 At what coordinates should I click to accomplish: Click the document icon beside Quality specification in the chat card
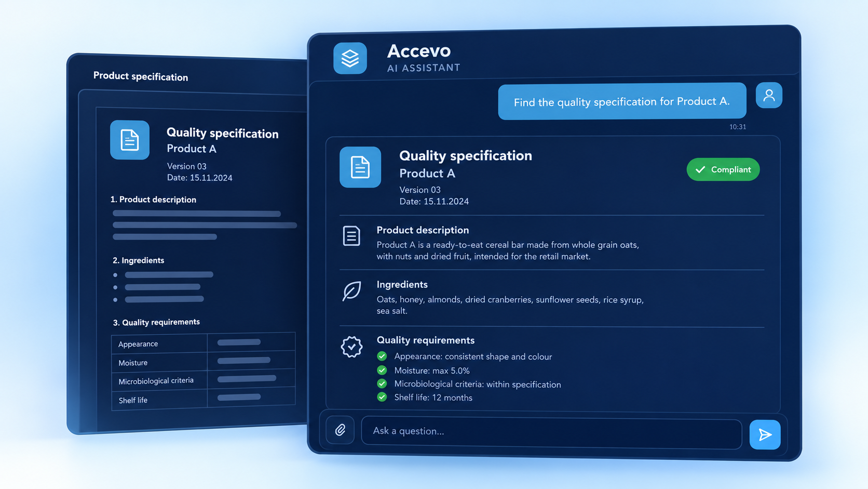(x=360, y=167)
